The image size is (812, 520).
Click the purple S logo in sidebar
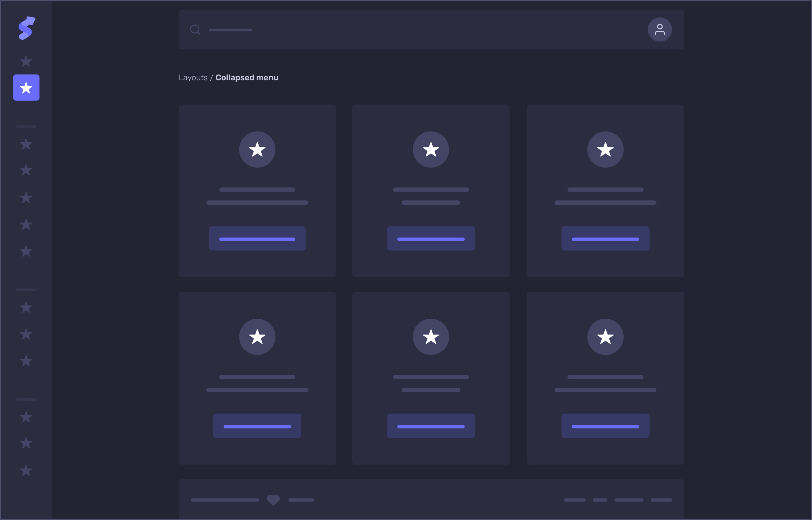27,28
